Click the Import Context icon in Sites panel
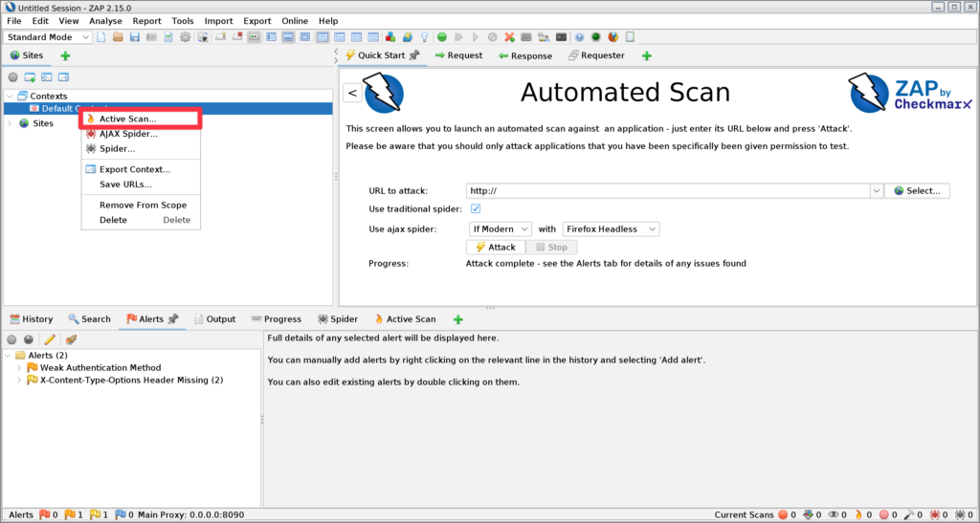Screen dimensions: 980x523 coord(46,77)
